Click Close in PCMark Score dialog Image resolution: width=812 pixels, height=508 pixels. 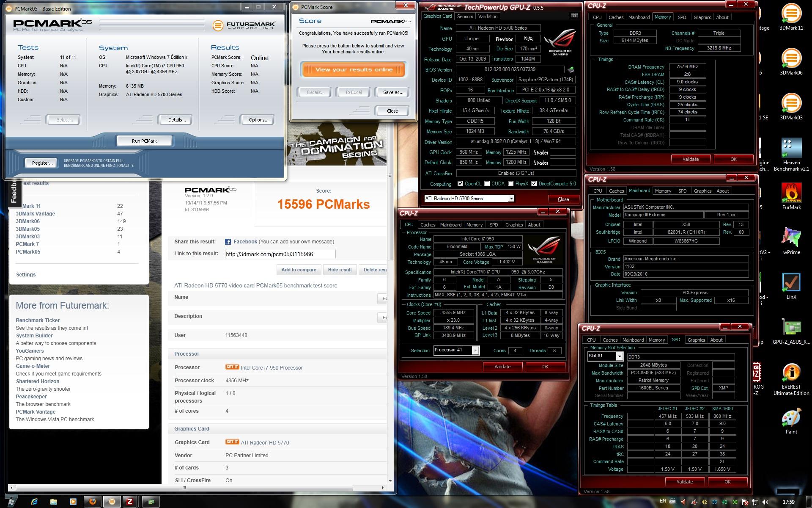(392, 111)
